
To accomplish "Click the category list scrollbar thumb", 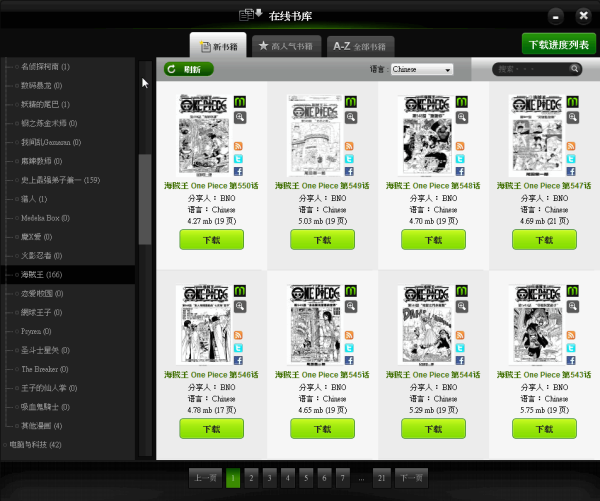I will 145,199.
